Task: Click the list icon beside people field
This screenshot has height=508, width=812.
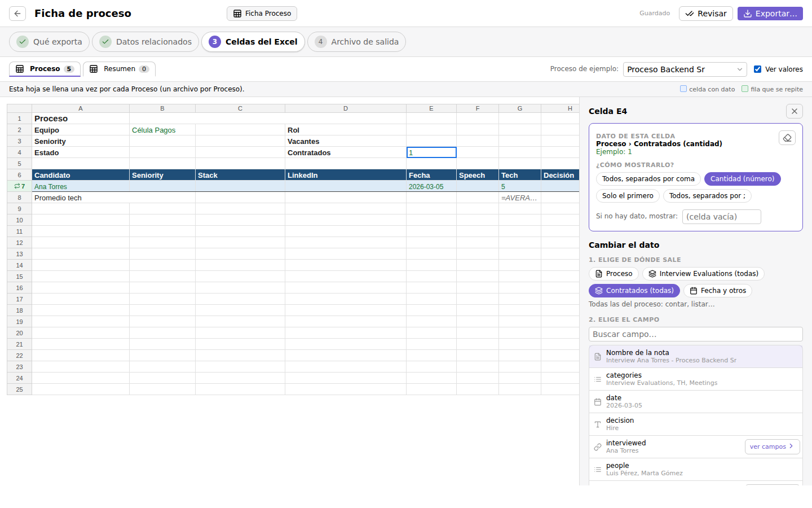Action: 598,470
